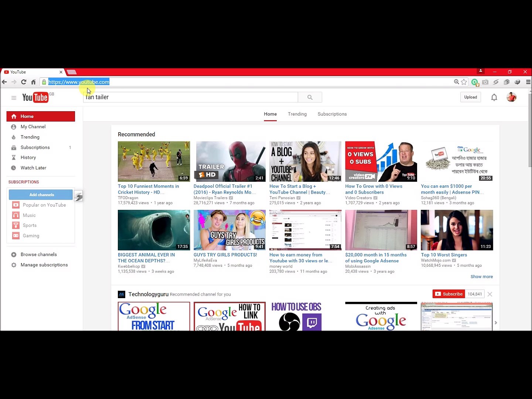Open the Chrome profile person button
532x399 pixels.
pyautogui.click(x=481, y=71)
